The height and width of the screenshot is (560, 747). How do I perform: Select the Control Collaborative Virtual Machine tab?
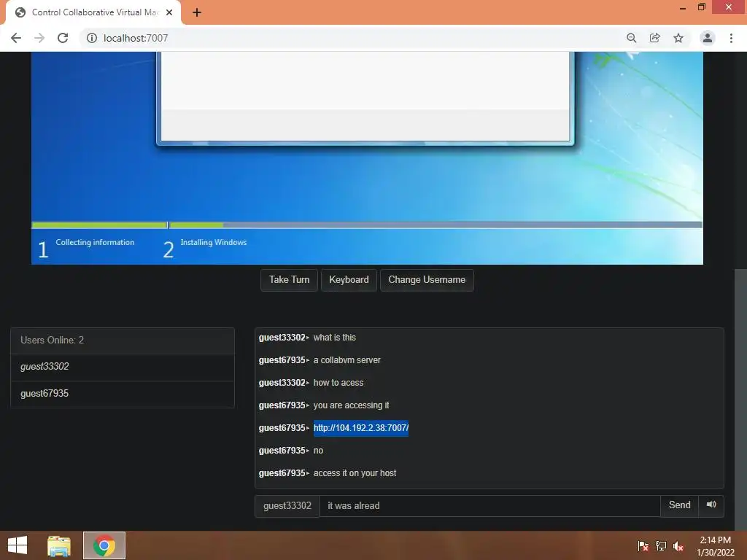coord(93,12)
